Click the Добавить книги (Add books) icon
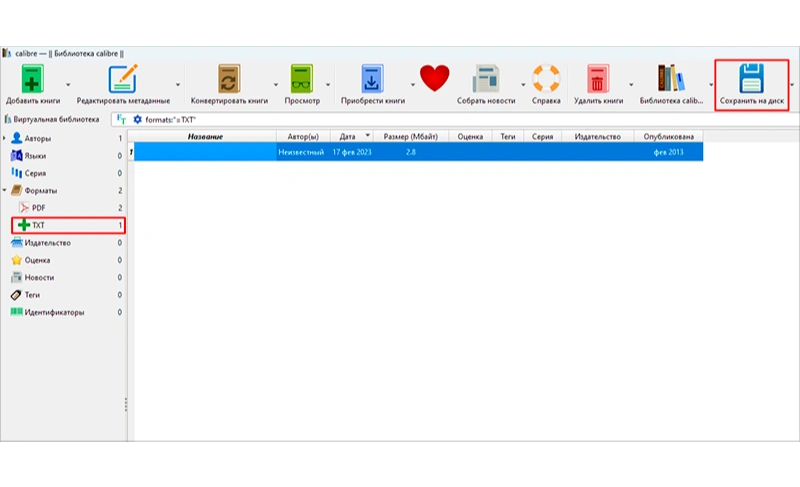The image size is (800, 487). click(32, 79)
